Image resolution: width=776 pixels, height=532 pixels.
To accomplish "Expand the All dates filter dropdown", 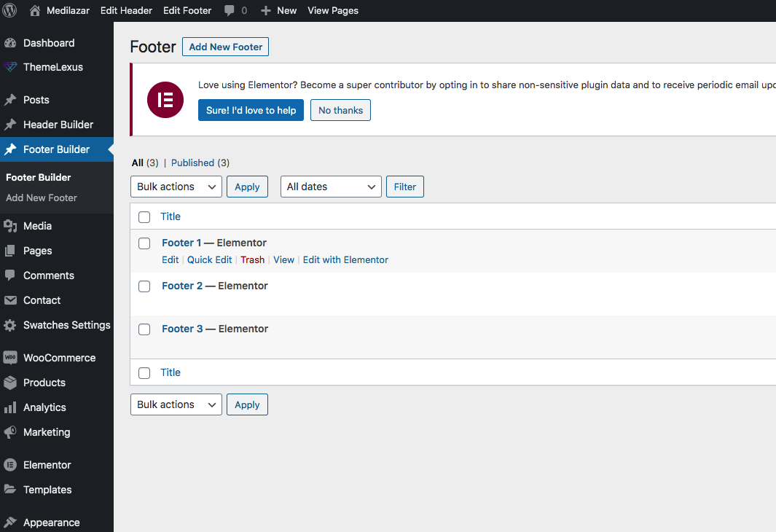I will pyautogui.click(x=331, y=187).
